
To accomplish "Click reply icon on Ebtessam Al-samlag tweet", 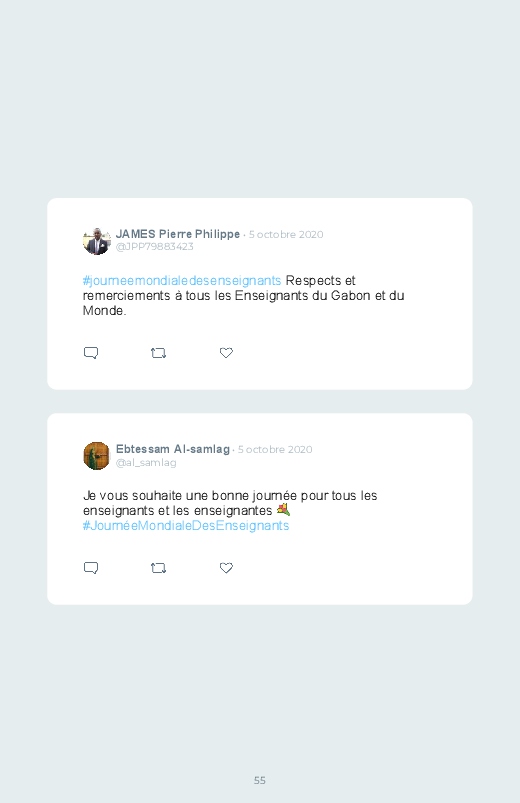I will point(91,568).
